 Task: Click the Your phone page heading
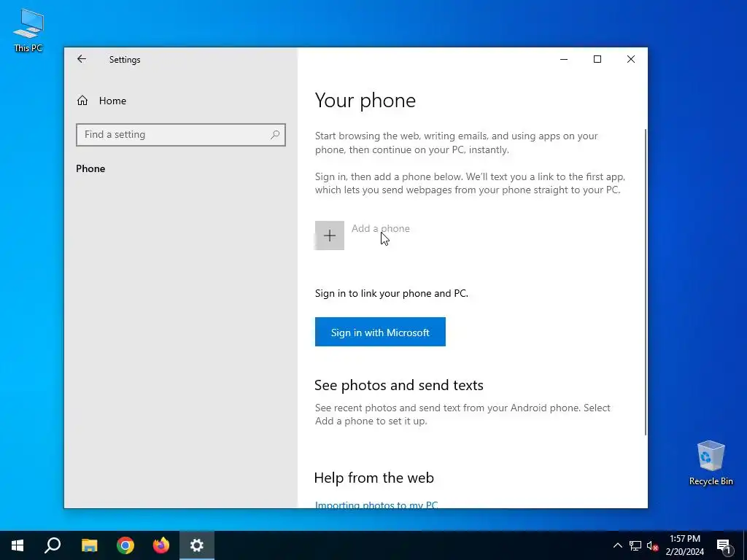365,101
